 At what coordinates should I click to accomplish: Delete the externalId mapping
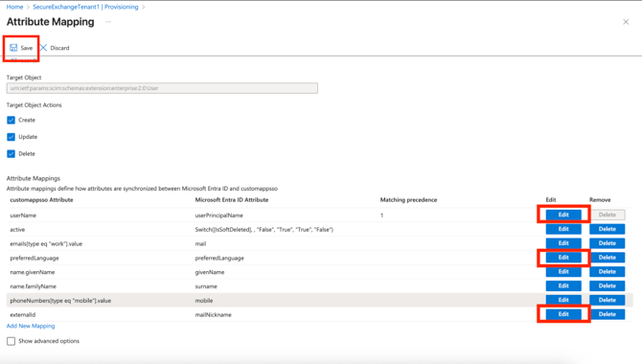pos(608,314)
